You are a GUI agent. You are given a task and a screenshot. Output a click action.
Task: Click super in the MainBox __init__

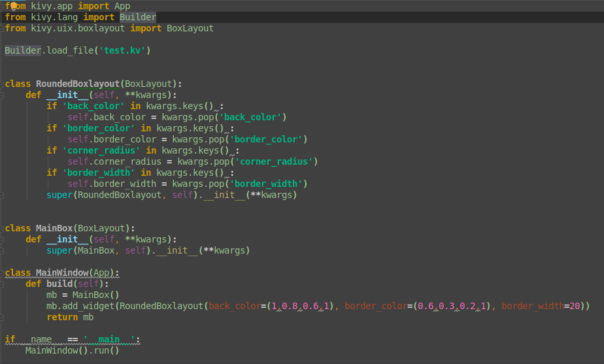coord(59,250)
